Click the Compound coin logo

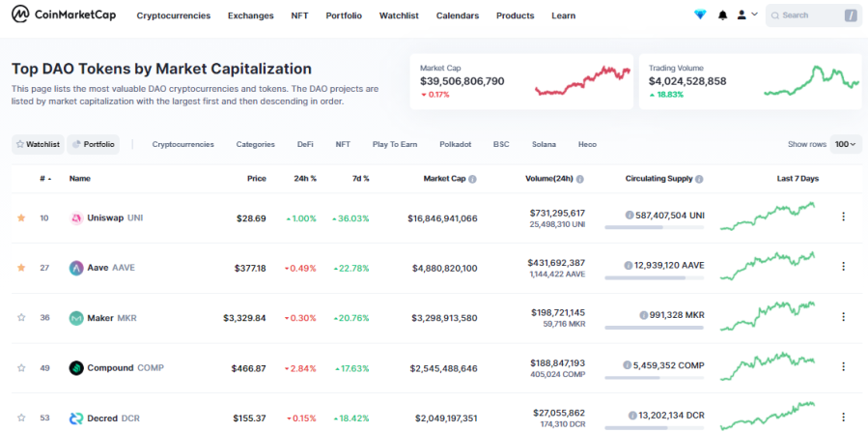pos(76,367)
